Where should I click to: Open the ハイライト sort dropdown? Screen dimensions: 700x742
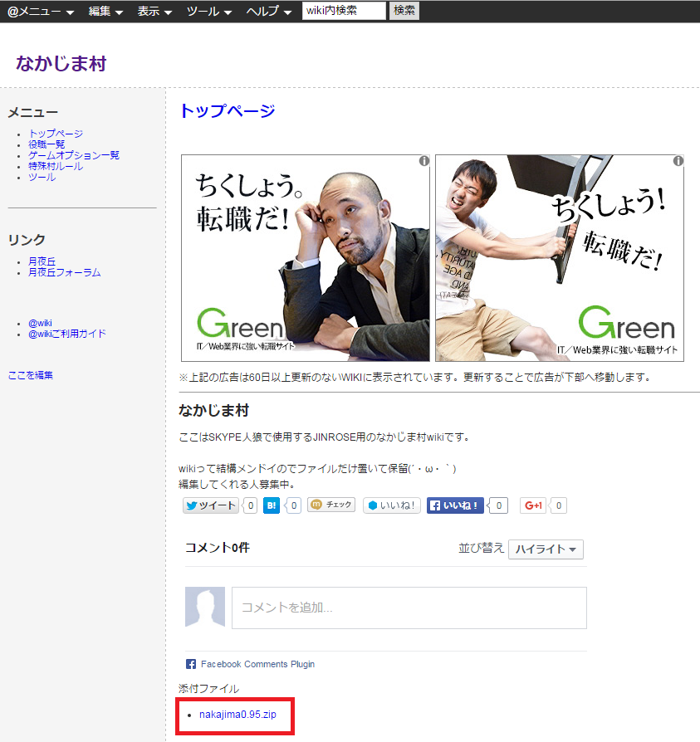coord(546,549)
